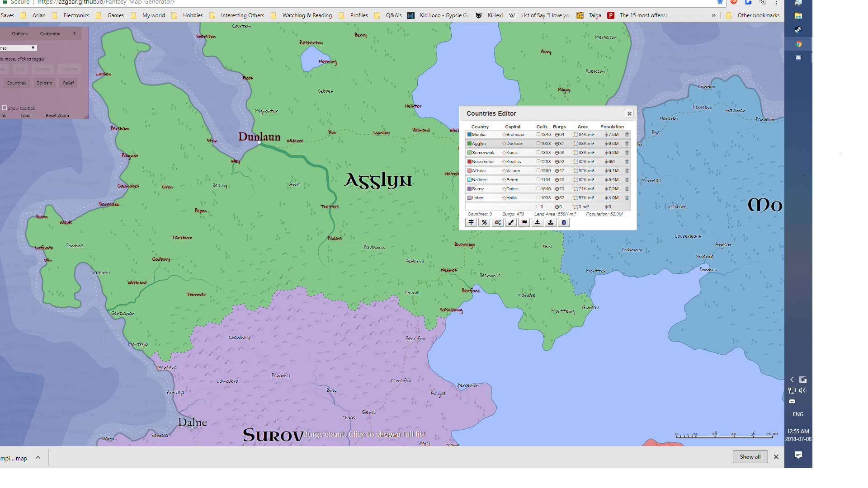Toggle the Borders layer button
Screen dimensions: 868x488
(x=44, y=83)
